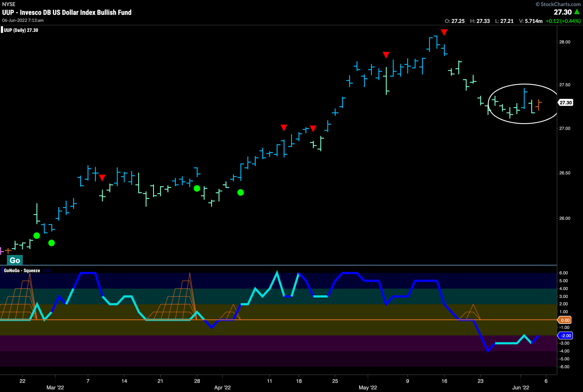The image size is (583, 392).
Task: Click the red triangle marker near 8 March
Action: click(102, 178)
